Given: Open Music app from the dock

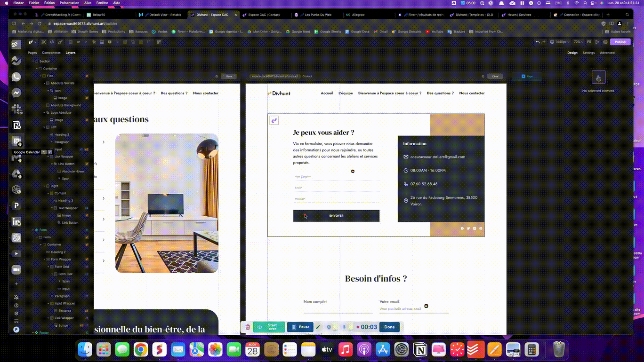Looking at the screenshot, I should [345, 350].
